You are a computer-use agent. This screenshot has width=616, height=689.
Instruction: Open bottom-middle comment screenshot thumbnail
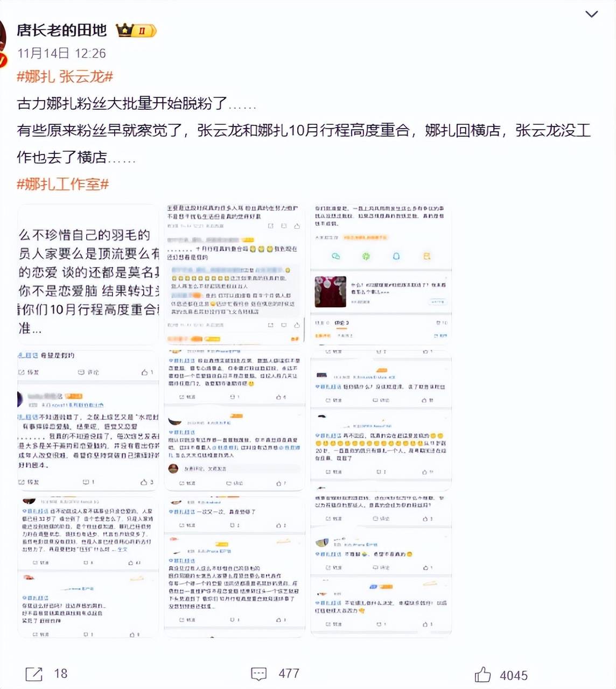(235, 566)
